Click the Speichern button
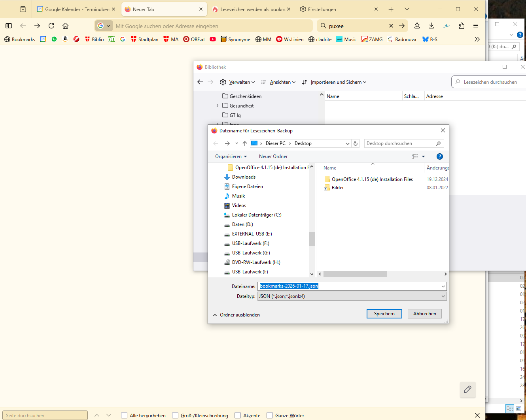This screenshot has width=526, height=420. [384, 314]
